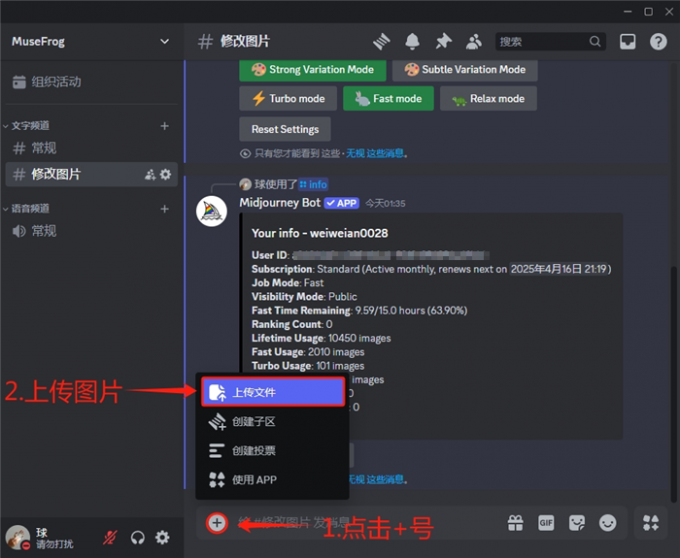Click inside the 搜索 search field

point(550,42)
